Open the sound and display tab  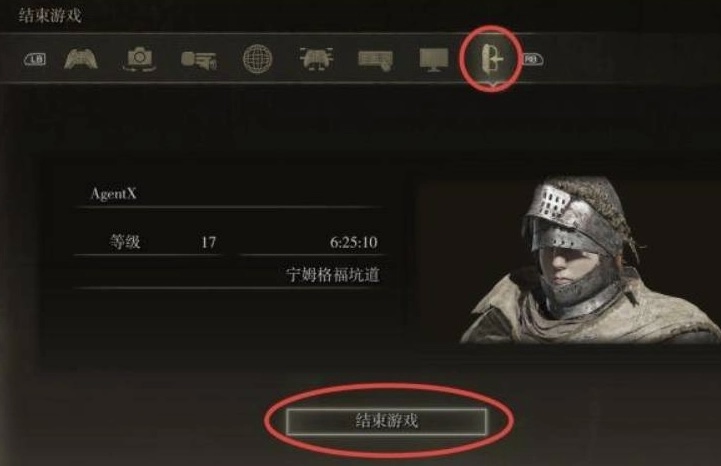[199, 60]
